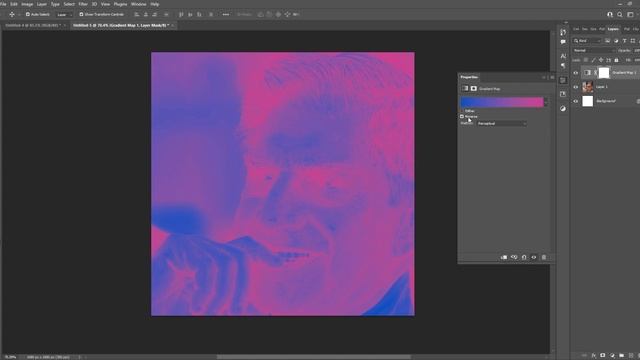640x360 pixels.
Task: Toggle Show Transform Controls checkbox
Action: [x=81, y=14]
